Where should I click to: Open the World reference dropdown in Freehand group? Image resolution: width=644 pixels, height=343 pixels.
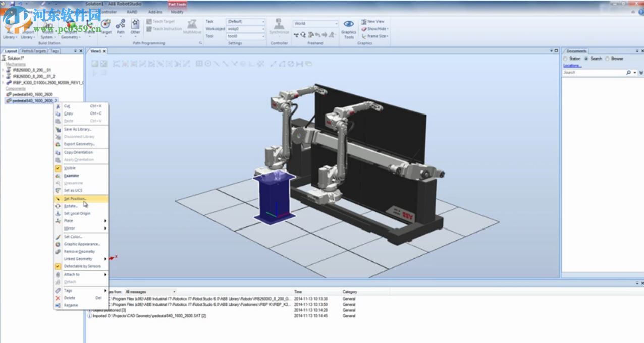point(315,23)
